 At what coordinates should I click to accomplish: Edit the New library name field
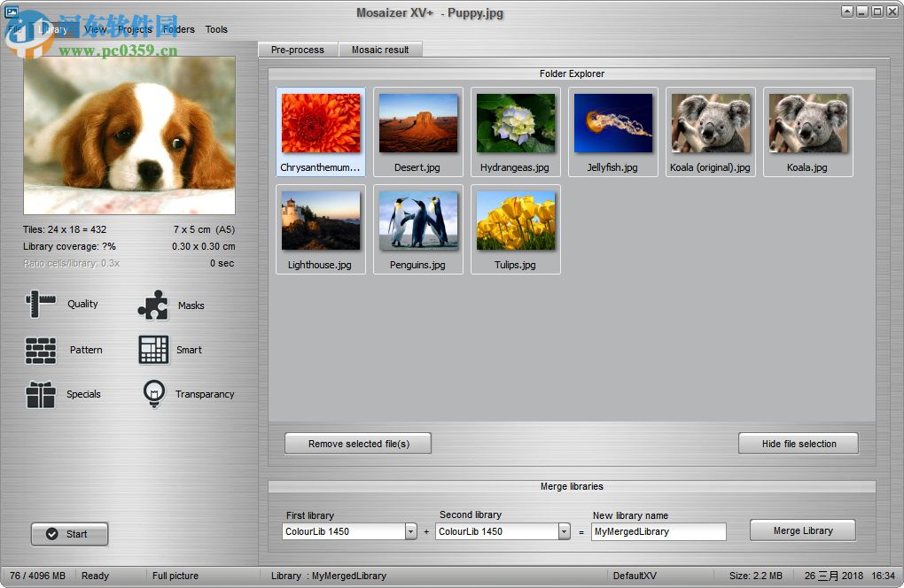(x=659, y=531)
